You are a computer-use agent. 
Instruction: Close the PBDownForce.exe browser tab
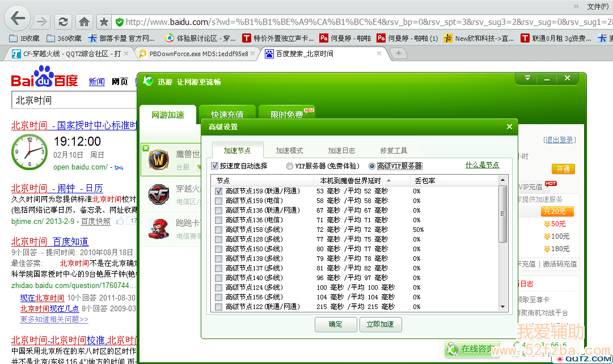pos(252,53)
